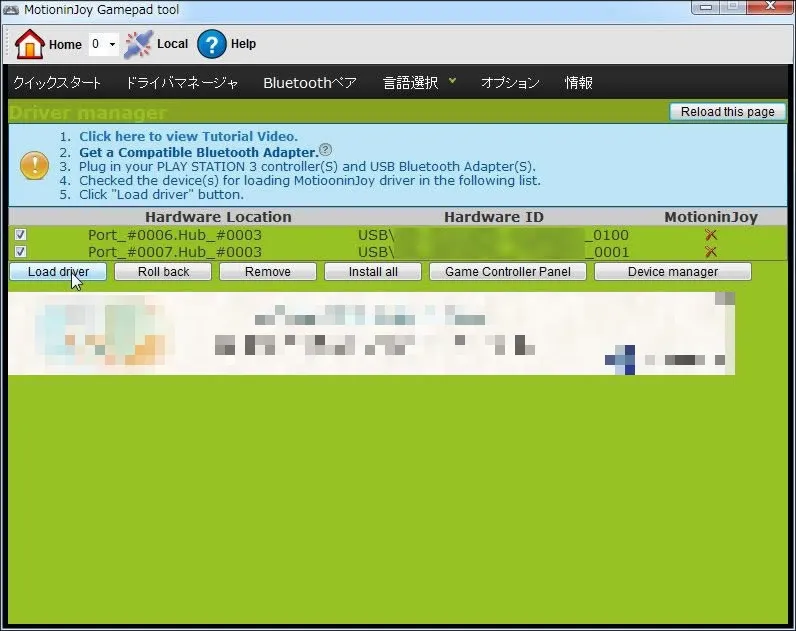This screenshot has height=631, width=796.
Task: Open the オプション menu tab
Action: (510, 83)
